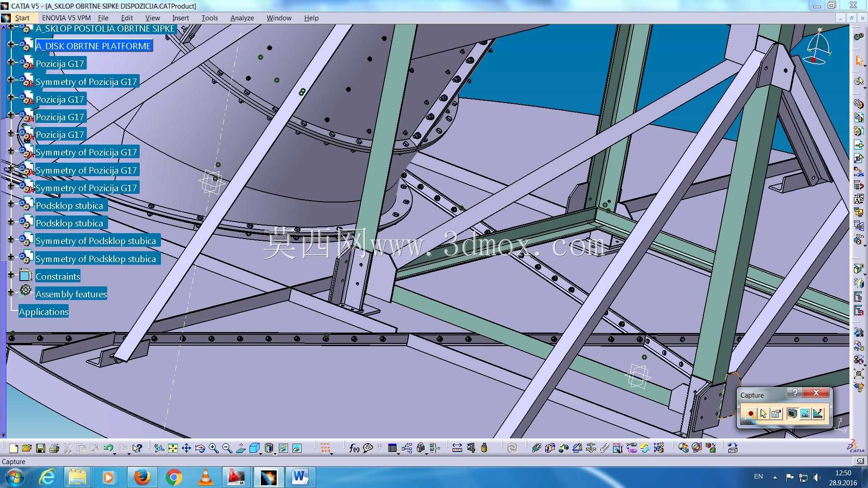The width and height of the screenshot is (868, 488).
Task: Expand the first Podsklop stubica node
Action: pyautogui.click(x=11, y=204)
